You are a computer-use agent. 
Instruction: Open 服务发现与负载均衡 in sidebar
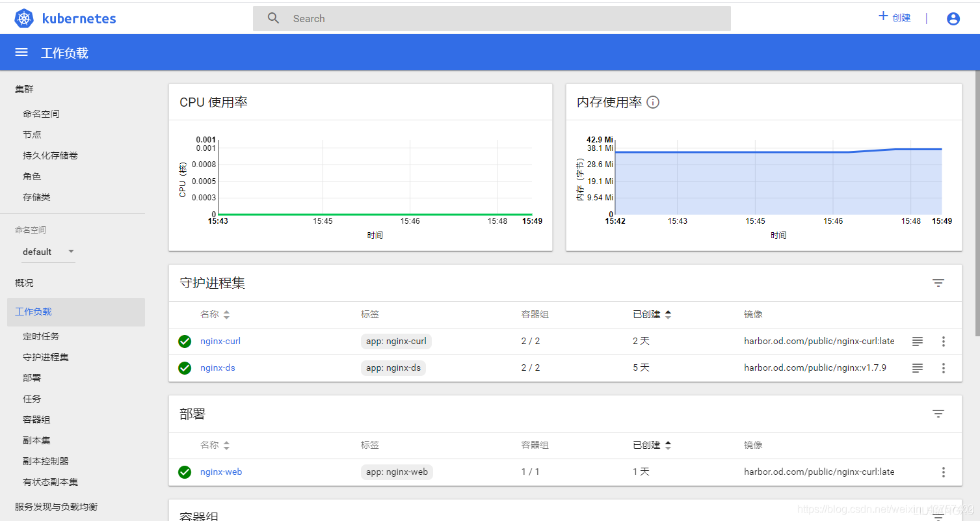pyautogui.click(x=56, y=507)
